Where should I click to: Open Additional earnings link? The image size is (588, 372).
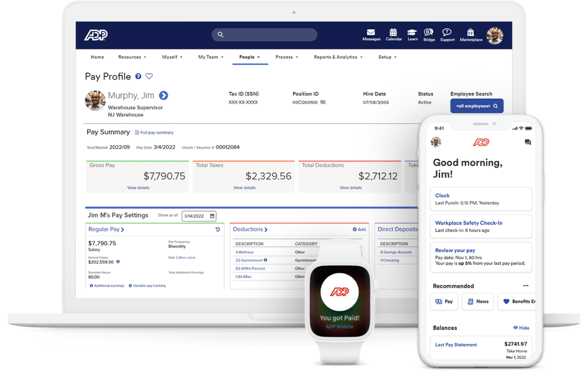[x=107, y=286]
